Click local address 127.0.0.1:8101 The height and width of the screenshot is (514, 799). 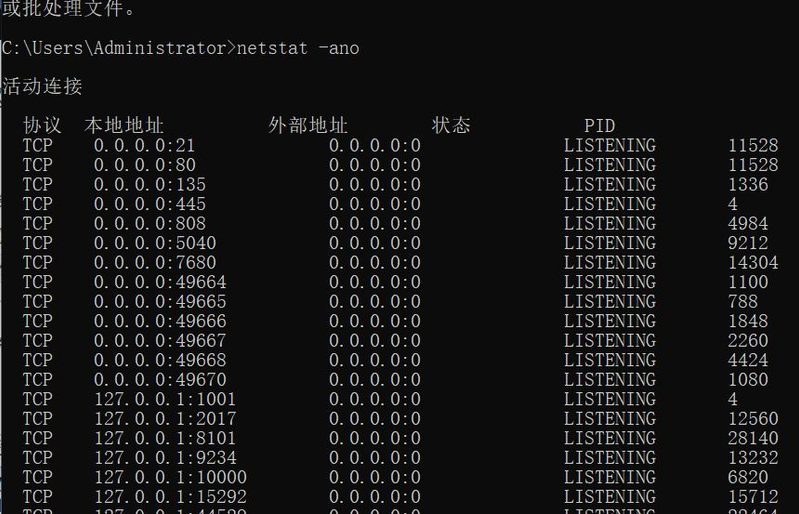tap(165, 438)
